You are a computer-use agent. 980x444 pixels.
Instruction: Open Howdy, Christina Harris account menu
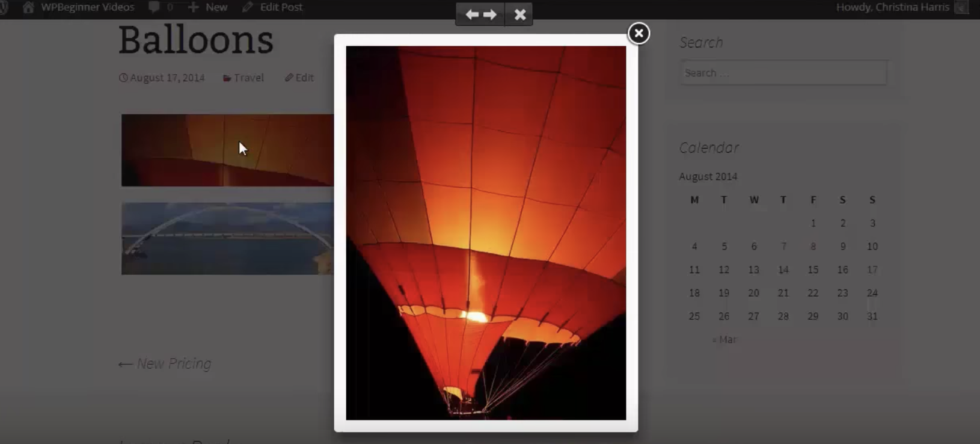click(892, 7)
